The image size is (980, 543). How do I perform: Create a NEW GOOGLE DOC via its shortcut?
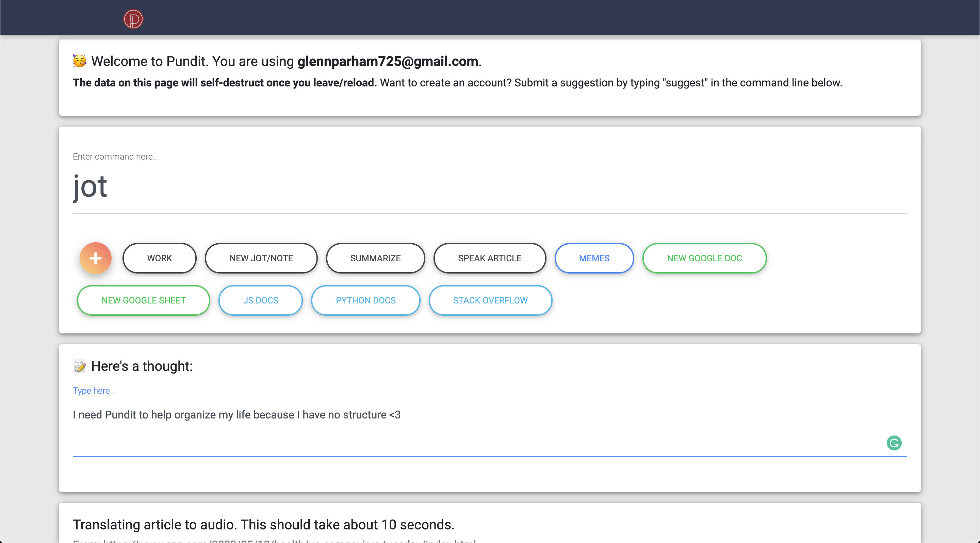[x=704, y=258]
